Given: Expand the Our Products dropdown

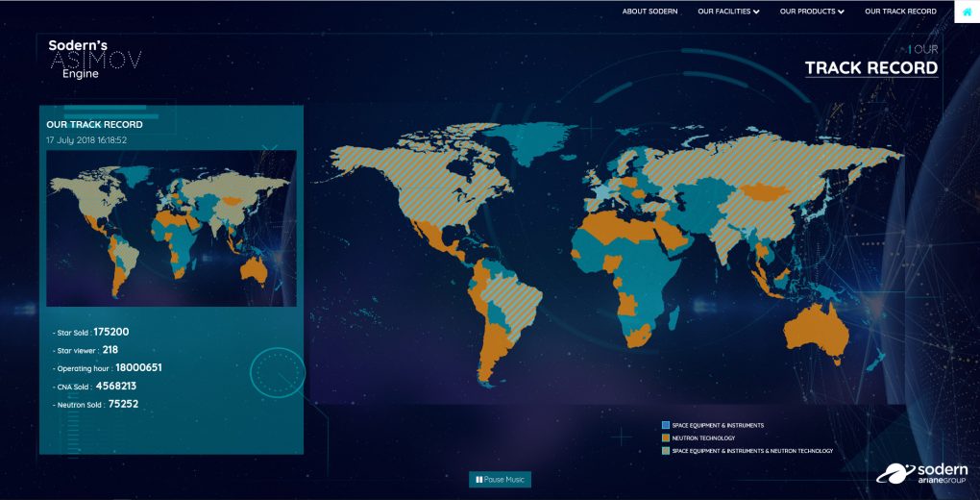Looking at the screenshot, I should (812, 12).
